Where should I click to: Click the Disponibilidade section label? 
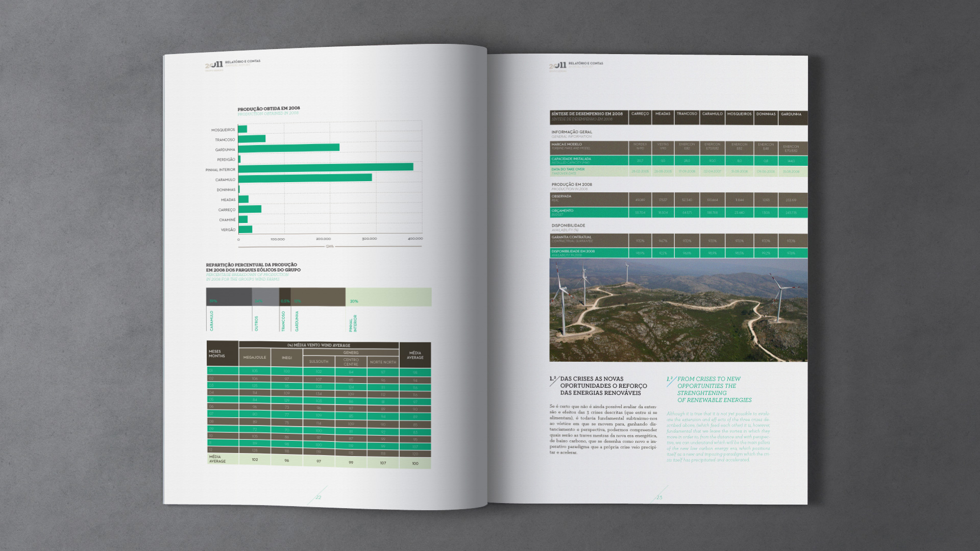[x=568, y=226]
